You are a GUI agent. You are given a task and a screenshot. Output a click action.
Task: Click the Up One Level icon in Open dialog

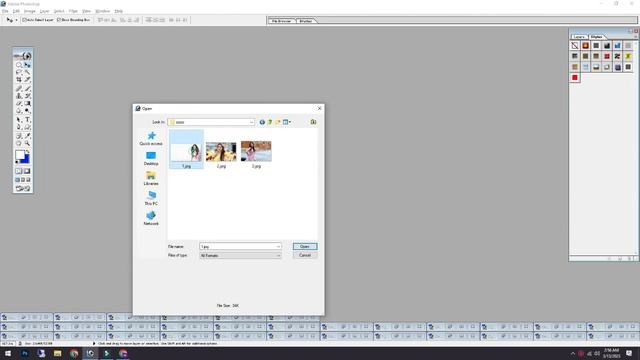270,122
